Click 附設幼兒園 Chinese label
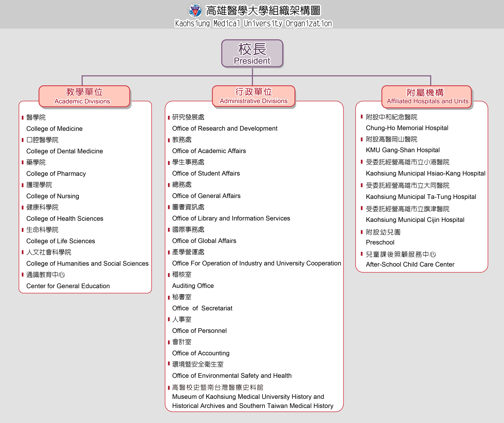 coord(383,232)
